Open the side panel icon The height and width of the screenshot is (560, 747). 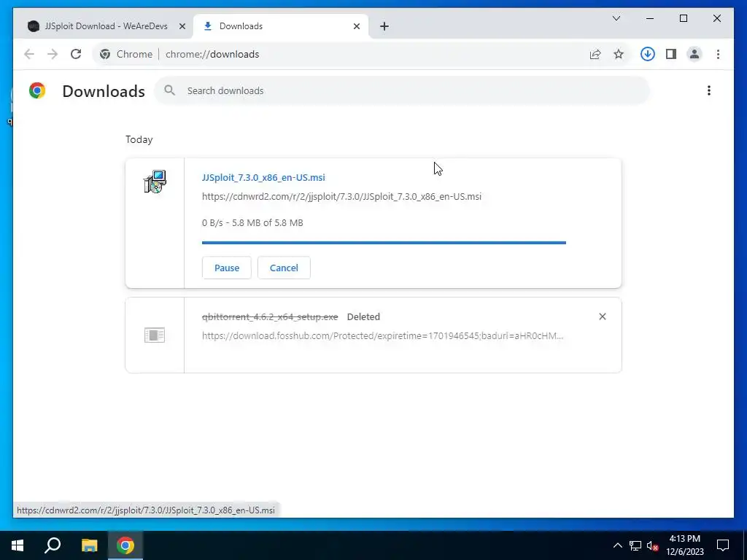(671, 54)
